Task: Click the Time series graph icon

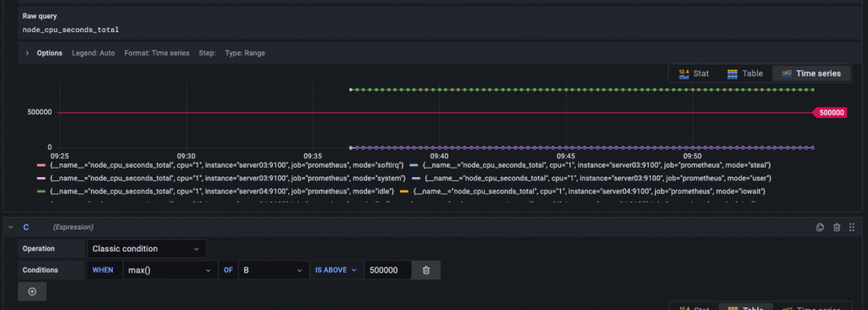Action: click(786, 74)
